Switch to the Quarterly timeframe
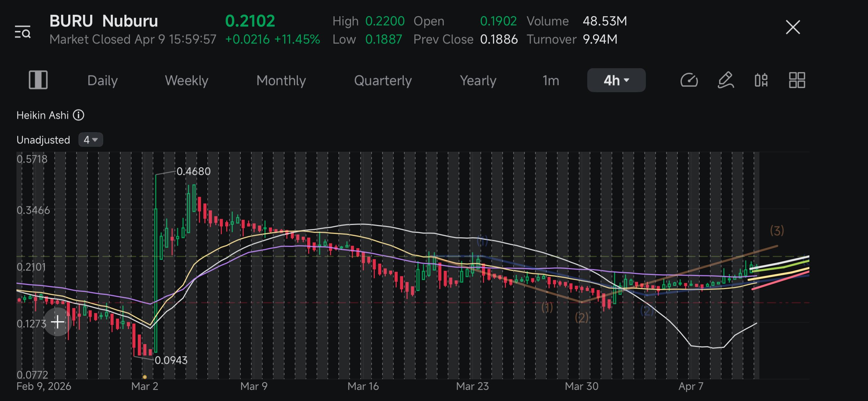 (x=383, y=81)
